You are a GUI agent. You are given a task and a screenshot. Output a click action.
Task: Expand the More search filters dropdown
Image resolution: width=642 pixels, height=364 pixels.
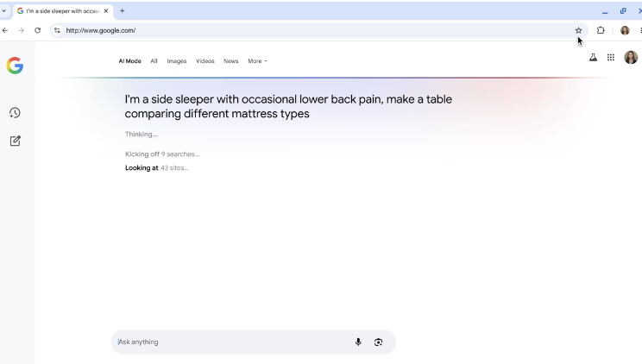[x=257, y=61]
